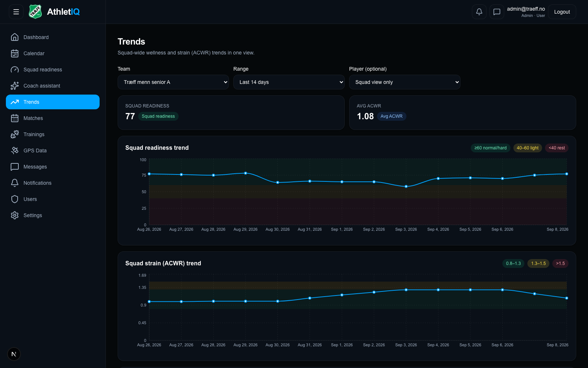Click the Trainings dumbbell icon
The height and width of the screenshot is (368, 588).
click(15, 134)
